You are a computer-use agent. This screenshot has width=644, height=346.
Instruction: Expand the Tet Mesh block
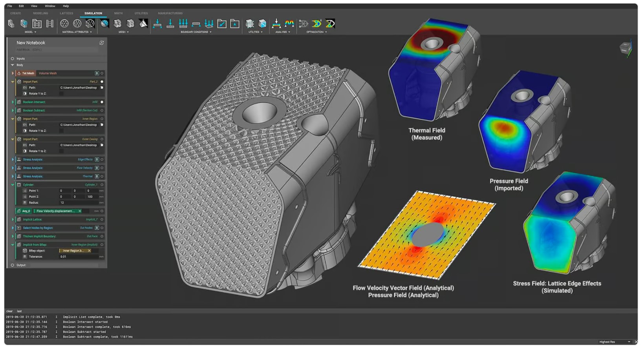(x=13, y=73)
